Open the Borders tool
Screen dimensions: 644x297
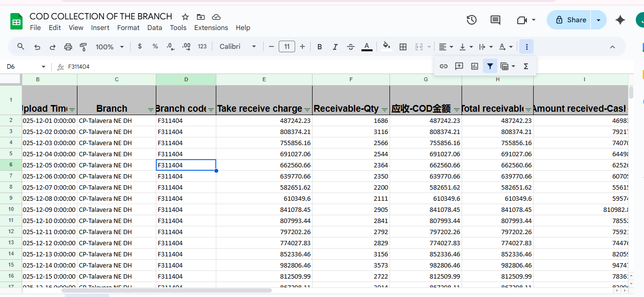(403, 47)
